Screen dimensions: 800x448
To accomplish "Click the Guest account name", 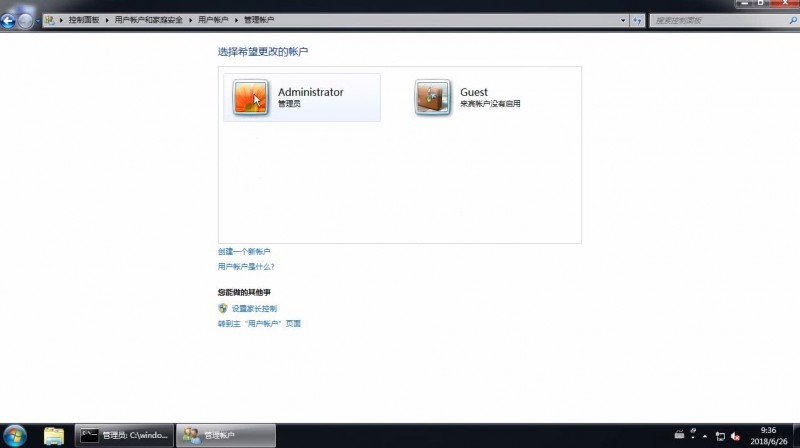I will pos(474,92).
